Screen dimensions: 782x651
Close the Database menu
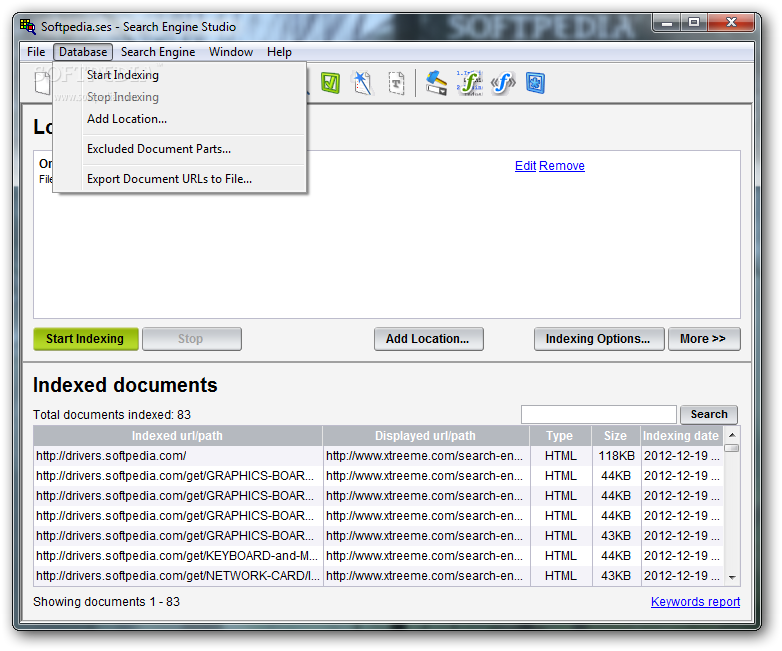(83, 52)
